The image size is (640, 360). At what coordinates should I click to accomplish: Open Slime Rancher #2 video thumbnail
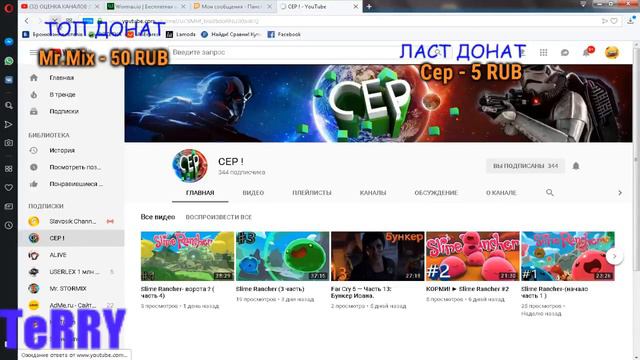click(x=473, y=256)
